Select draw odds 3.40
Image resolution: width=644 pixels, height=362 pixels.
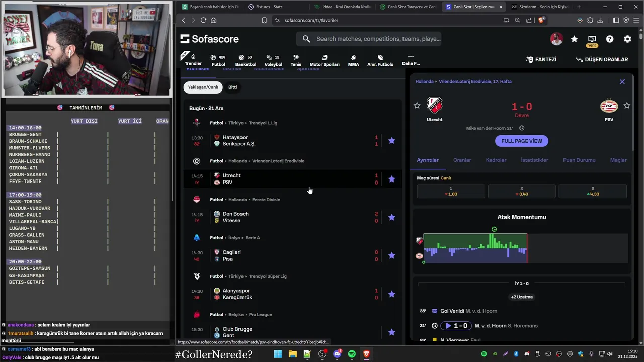(522, 191)
